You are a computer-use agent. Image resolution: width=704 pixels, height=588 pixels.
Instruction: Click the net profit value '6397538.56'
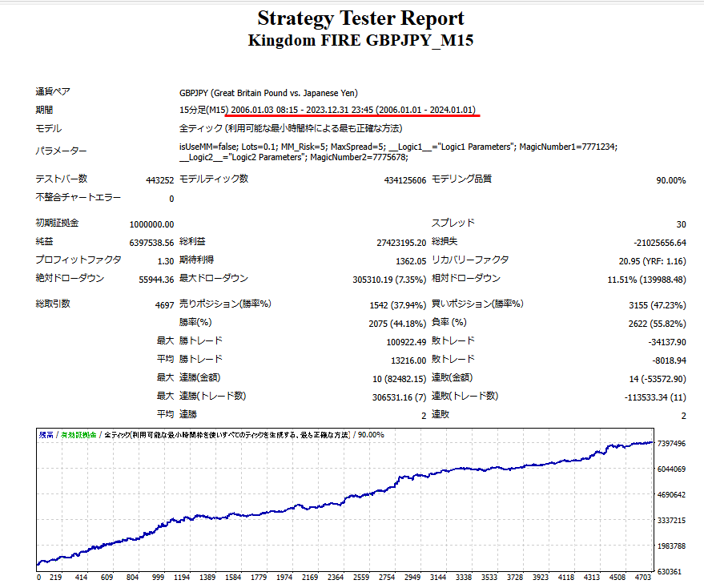[x=151, y=243]
